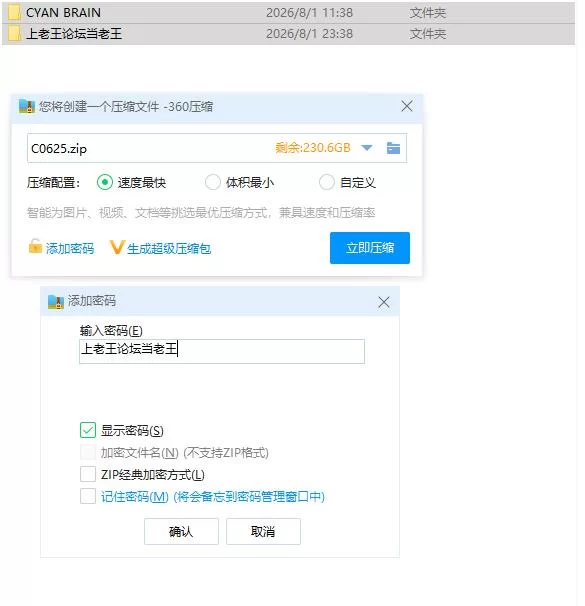Select the 体积最小 compression option

tap(213, 182)
